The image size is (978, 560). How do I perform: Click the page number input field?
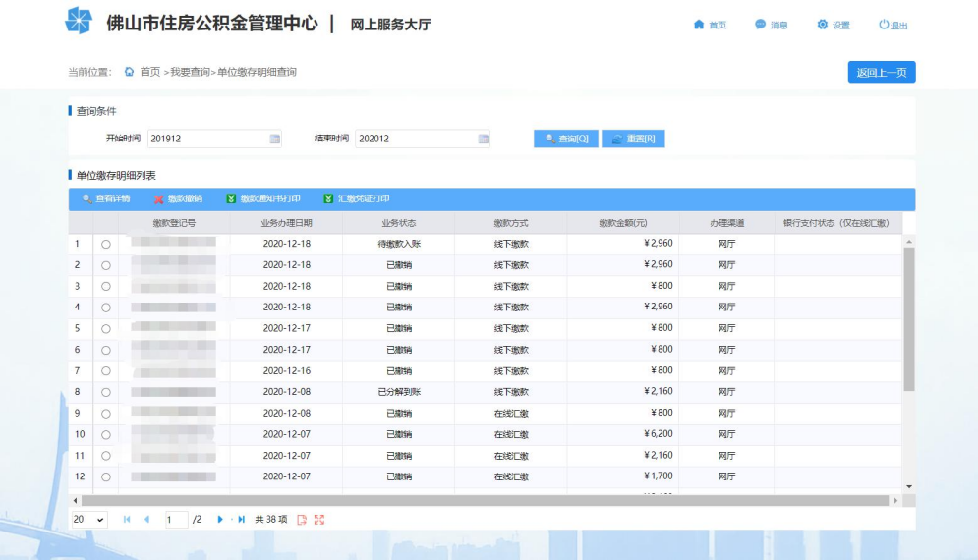(176, 519)
